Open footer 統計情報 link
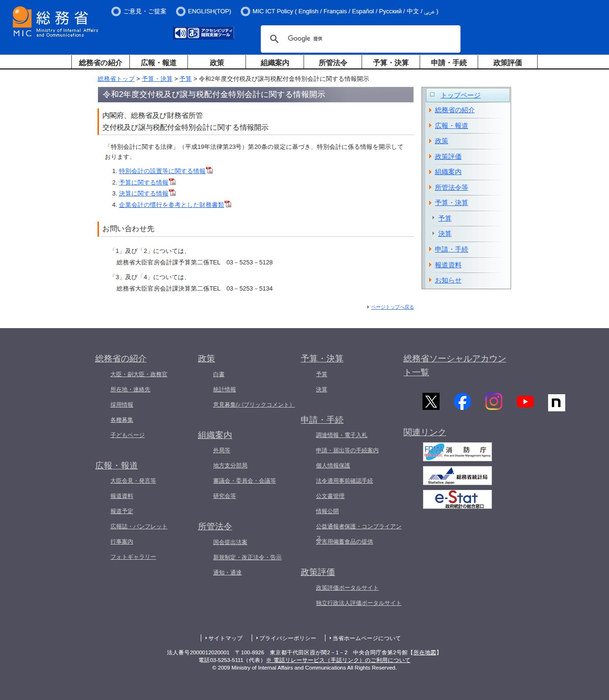This screenshot has width=609, height=700. click(x=224, y=389)
